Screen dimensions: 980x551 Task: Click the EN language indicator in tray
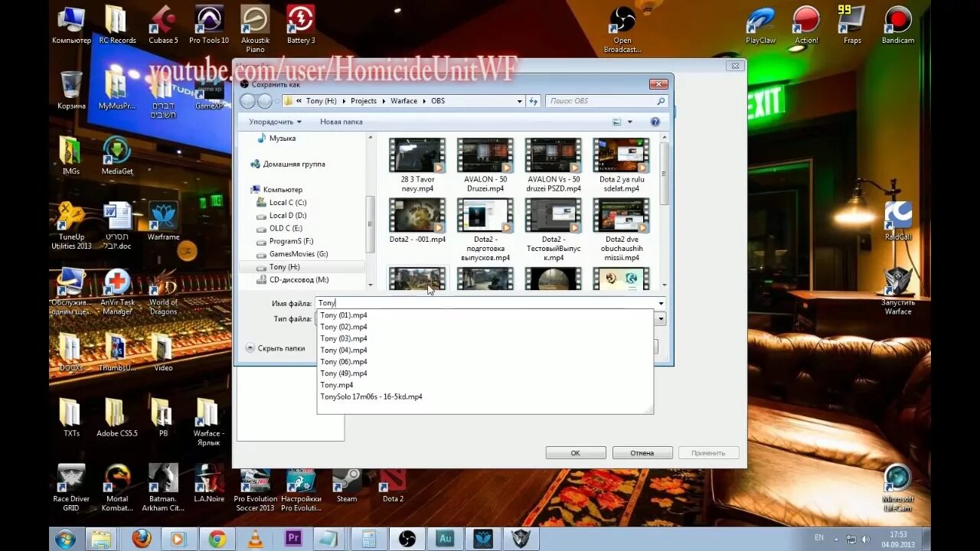(x=819, y=538)
